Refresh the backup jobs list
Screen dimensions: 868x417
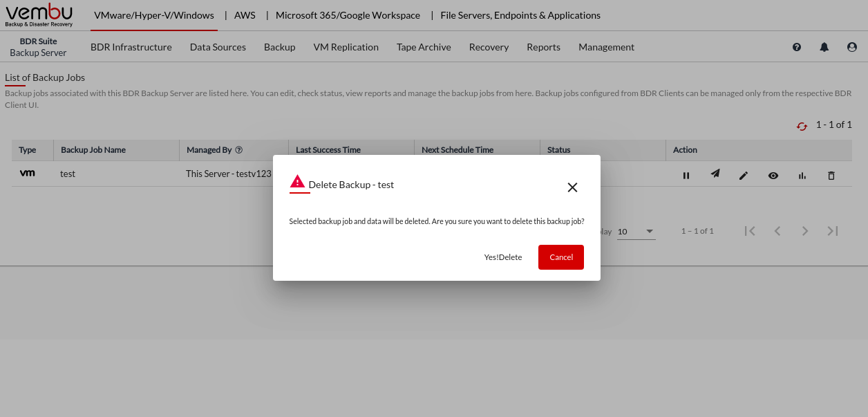point(802,126)
